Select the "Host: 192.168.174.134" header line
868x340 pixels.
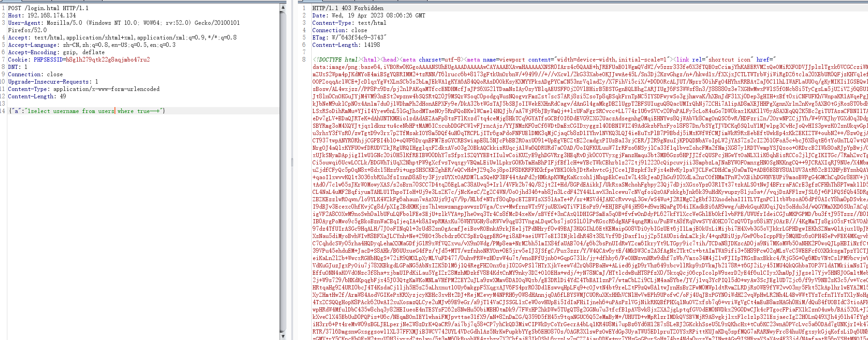pyautogui.click(x=42, y=15)
